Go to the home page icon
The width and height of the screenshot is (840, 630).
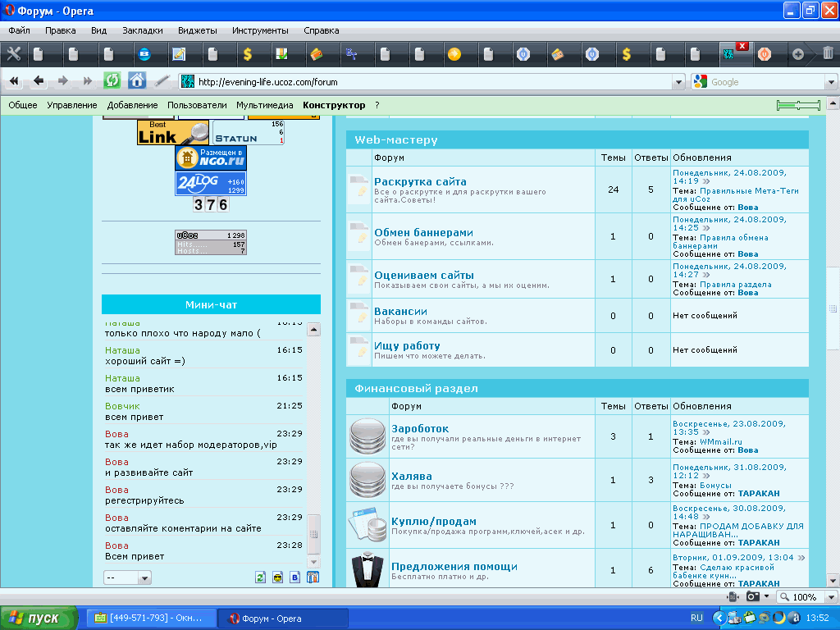[x=137, y=81]
